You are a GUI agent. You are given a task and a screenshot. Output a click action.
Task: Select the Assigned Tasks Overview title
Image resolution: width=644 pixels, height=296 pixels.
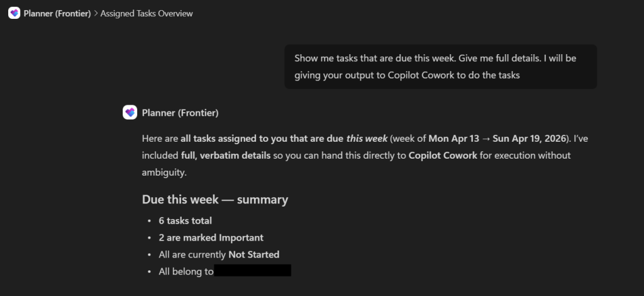147,13
